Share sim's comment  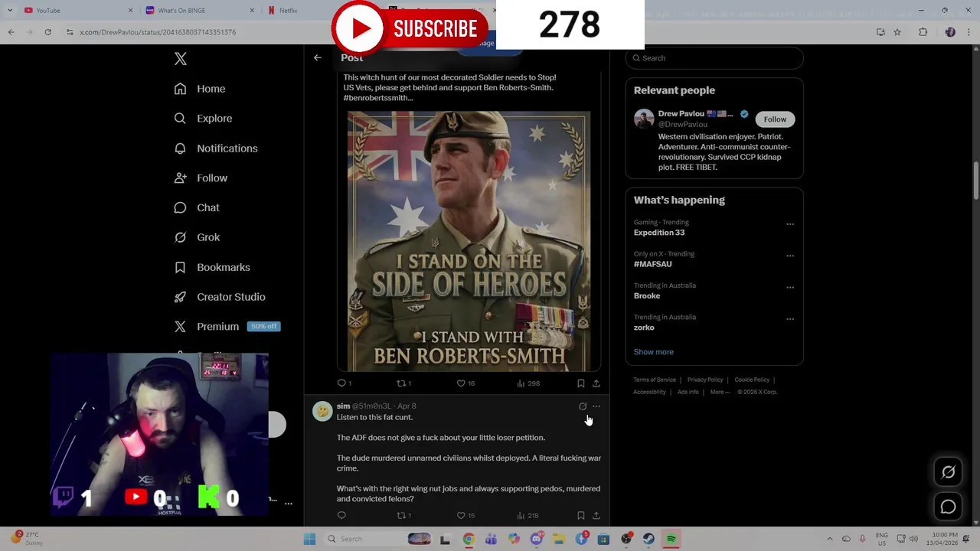click(x=596, y=516)
